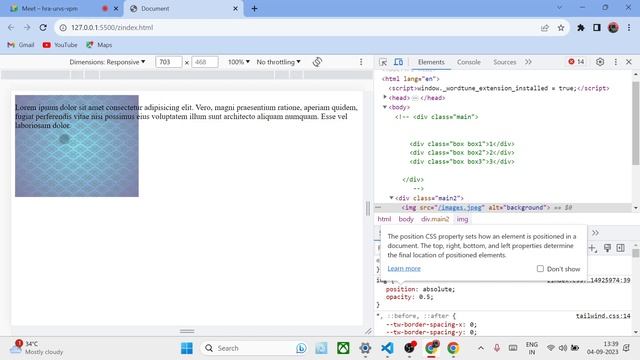Open Chrome side panel icon
This screenshot has height=360, width=640.
click(x=597, y=28)
